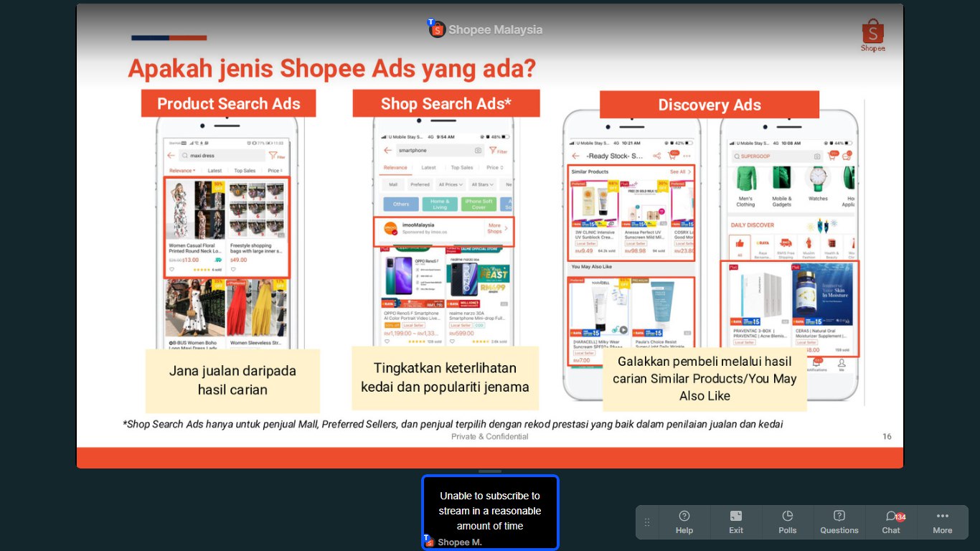The image size is (980, 551).
Task: Click the 'maxi dress' search box in the phone mockup
Action: pos(222,155)
